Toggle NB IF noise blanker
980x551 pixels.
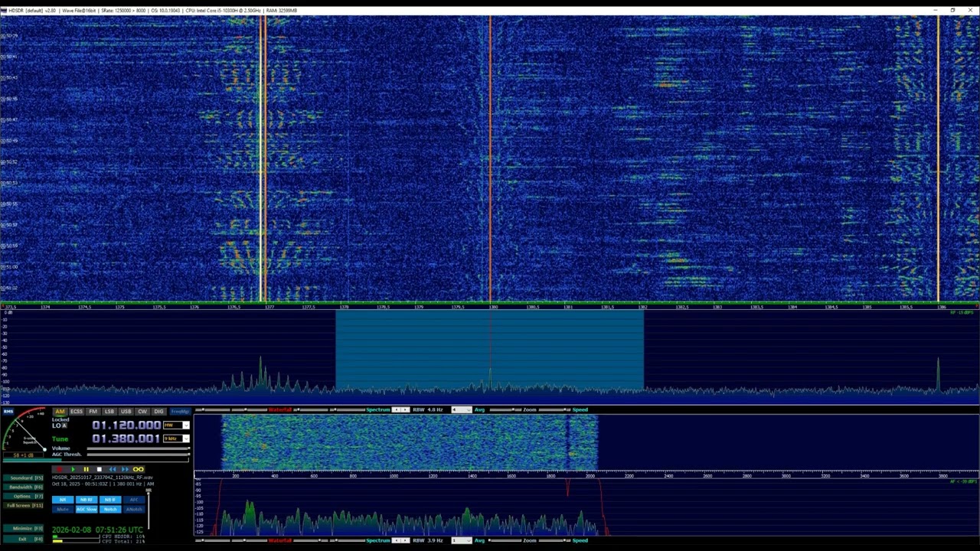110,500
